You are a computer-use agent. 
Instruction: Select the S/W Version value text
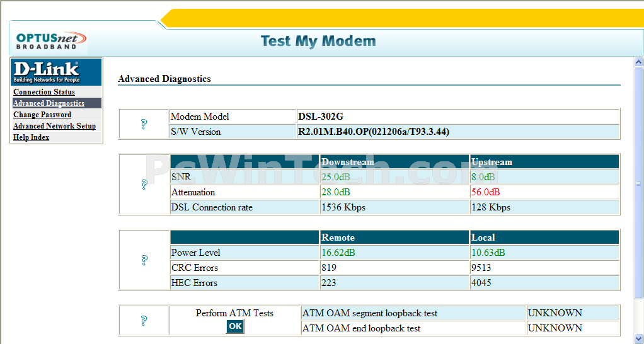point(373,132)
